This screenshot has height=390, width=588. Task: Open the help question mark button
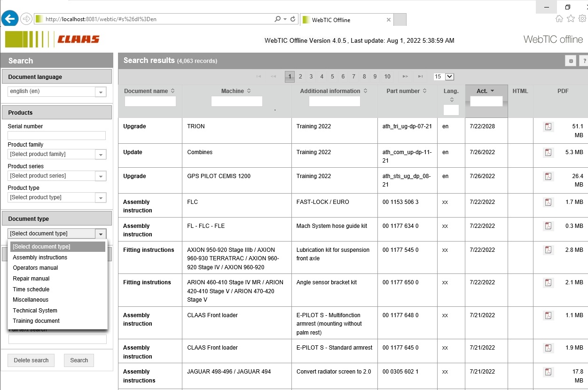pyautogui.click(x=584, y=61)
